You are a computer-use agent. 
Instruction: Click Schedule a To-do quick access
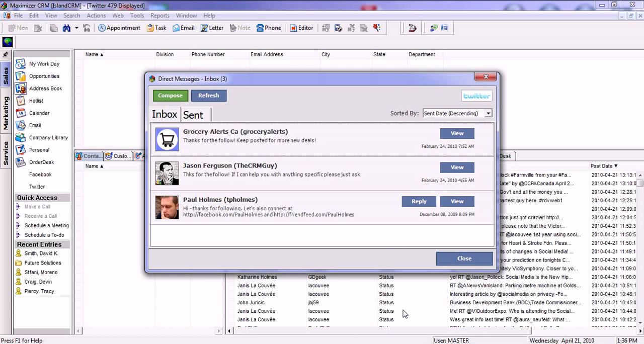pos(44,235)
